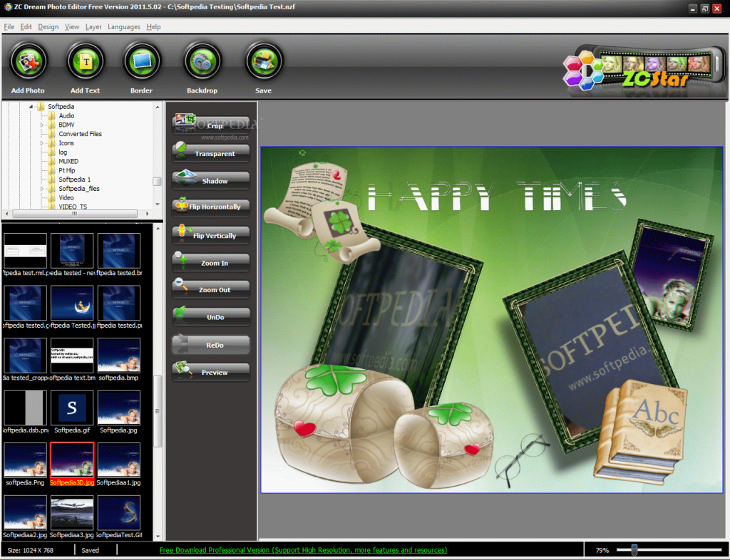
Task: Select the Pt Hlp folder
Action: coord(66,170)
